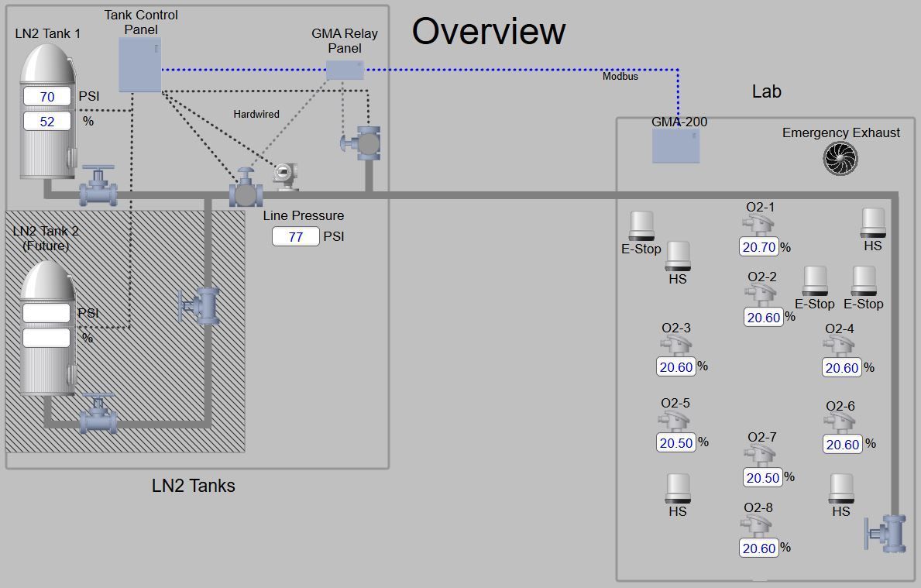Select the O2-8 sensor icon
Viewport: 921px width, 588px height.
coord(756,526)
